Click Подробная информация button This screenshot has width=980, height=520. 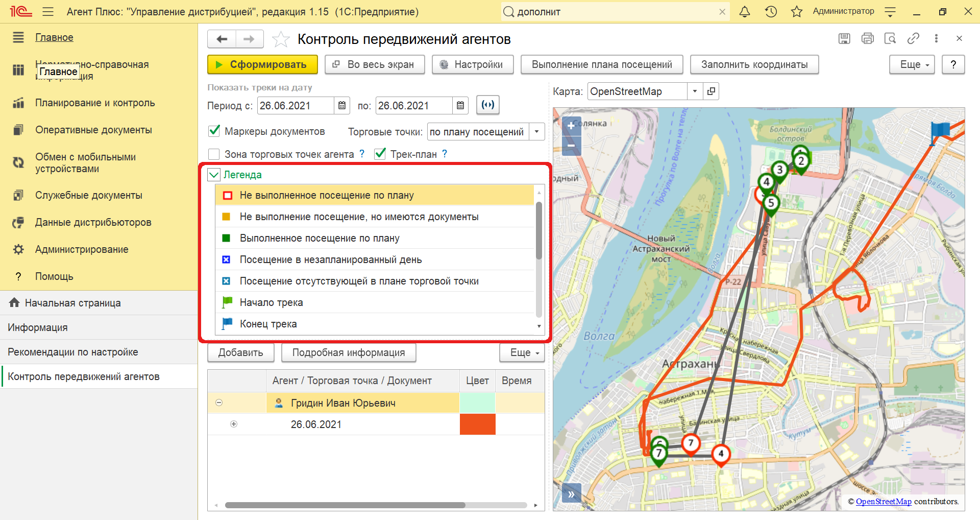coord(349,352)
